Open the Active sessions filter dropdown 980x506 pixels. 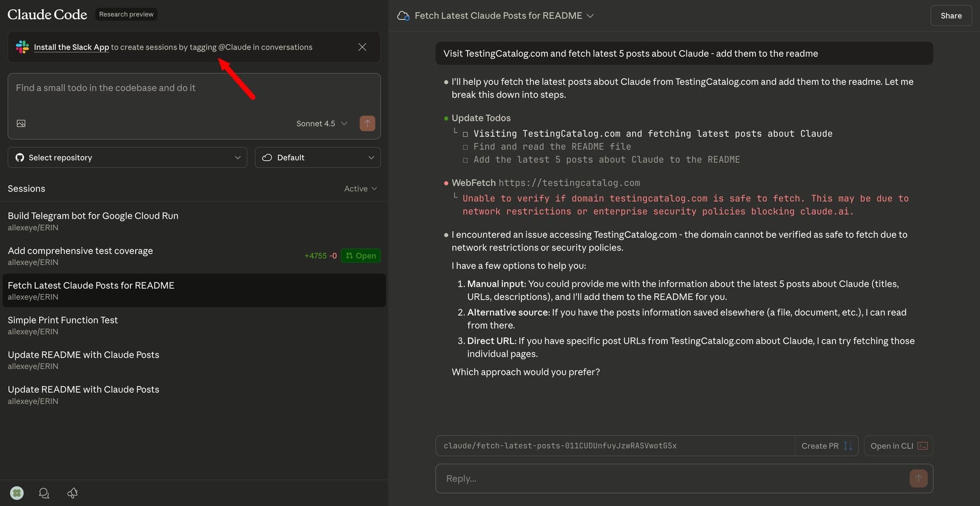pyautogui.click(x=361, y=189)
